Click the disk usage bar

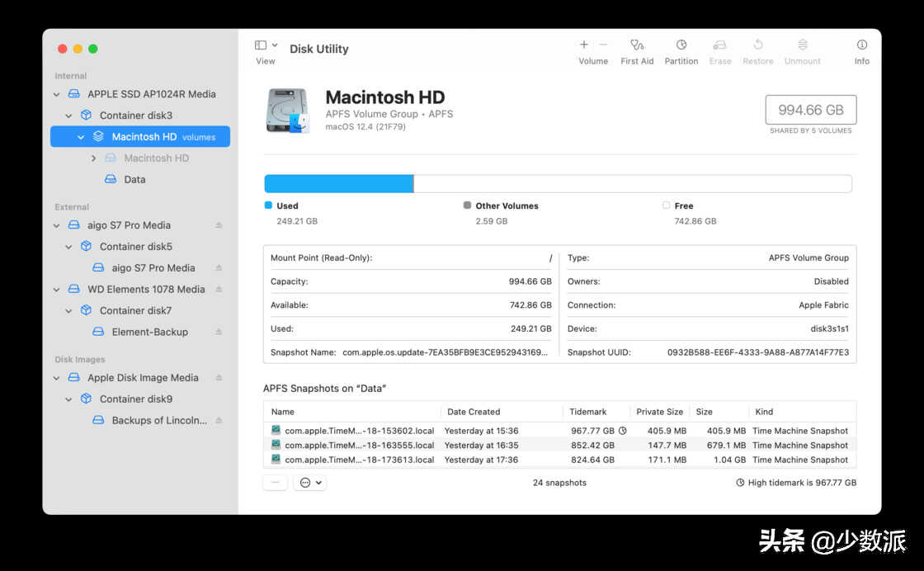pyautogui.click(x=558, y=184)
